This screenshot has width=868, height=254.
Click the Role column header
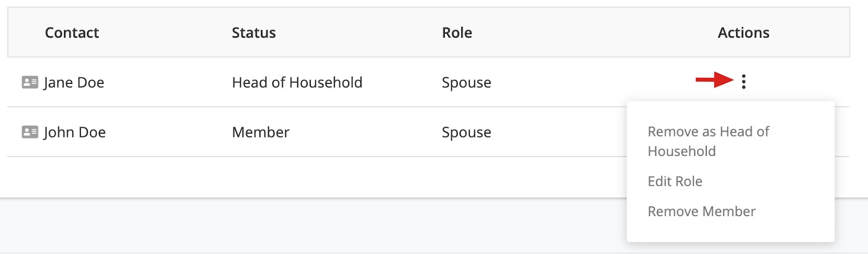click(457, 32)
